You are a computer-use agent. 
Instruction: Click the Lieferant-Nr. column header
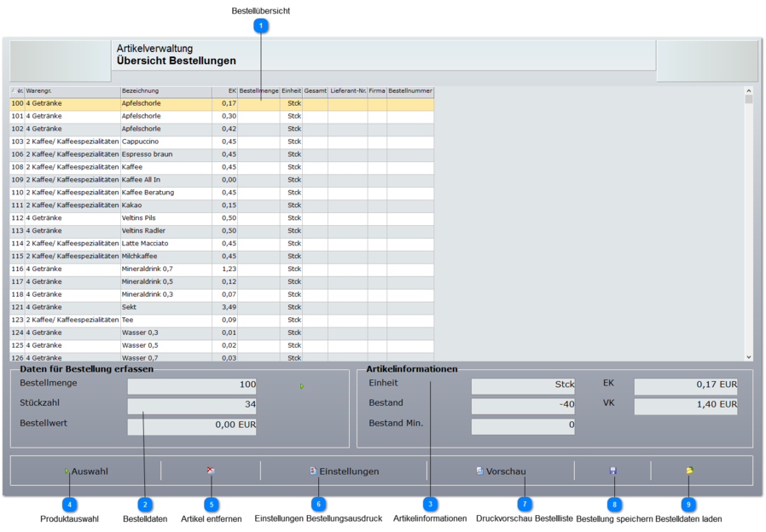click(348, 91)
